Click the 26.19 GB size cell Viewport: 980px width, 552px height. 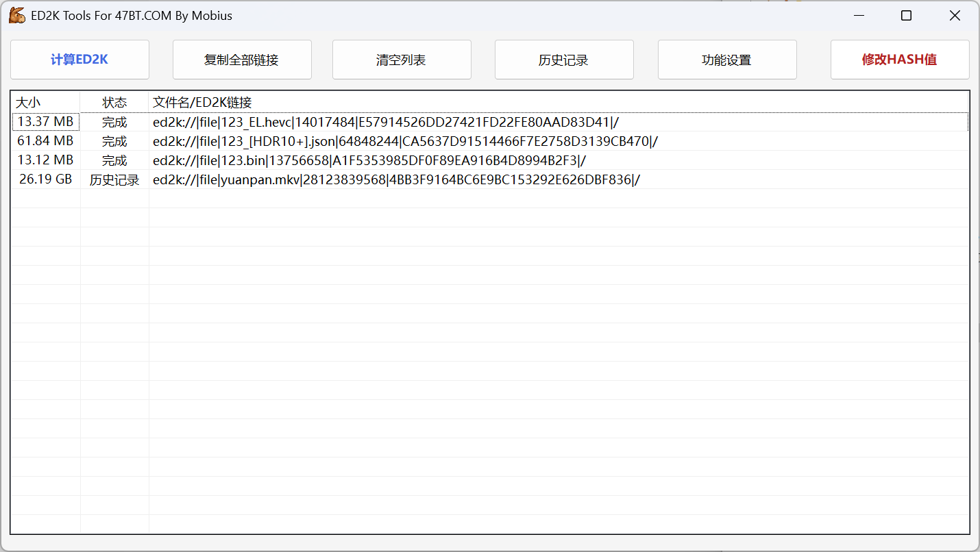45,179
